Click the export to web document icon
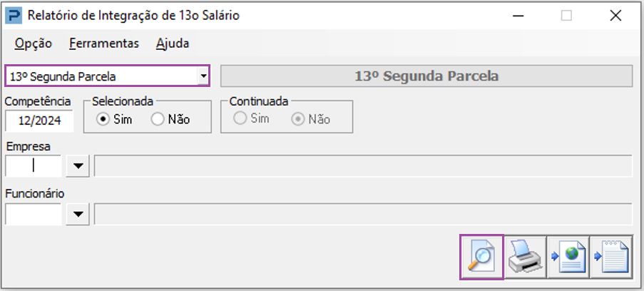Image resolution: width=644 pixels, height=291 pixels. coord(568,257)
